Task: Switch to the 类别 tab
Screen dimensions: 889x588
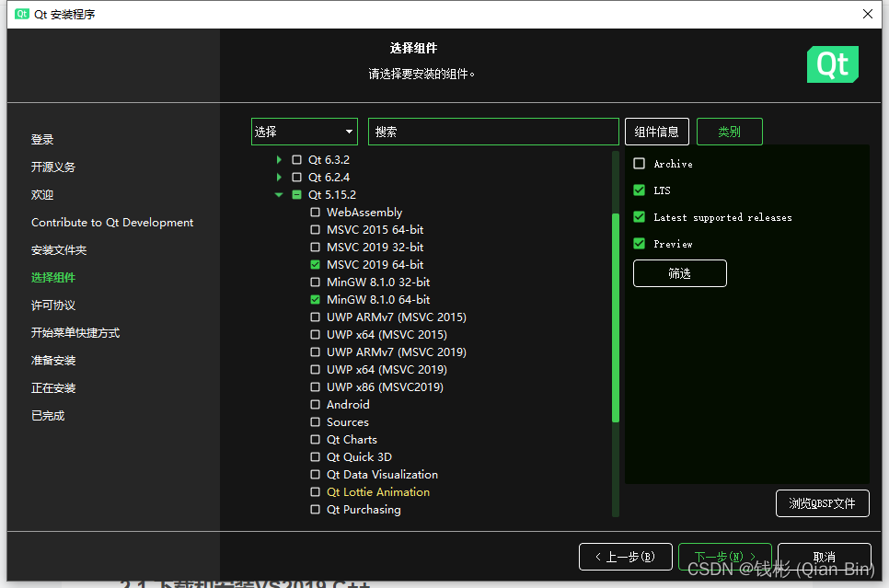Action: [729, 132]
